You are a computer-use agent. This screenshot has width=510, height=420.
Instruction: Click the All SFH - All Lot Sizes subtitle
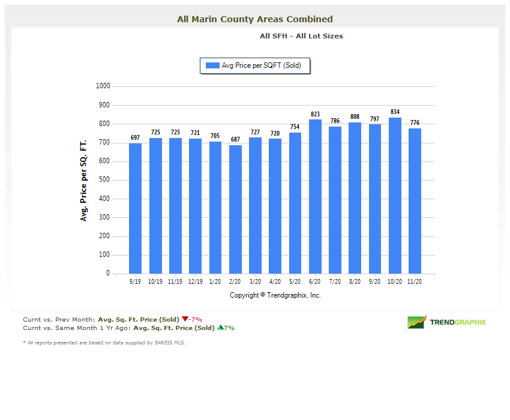[x=301, y=36]
